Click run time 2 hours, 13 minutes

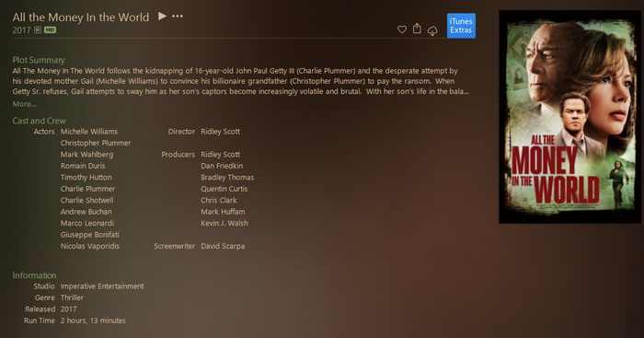pyautogui.click(x=93, y=321)
